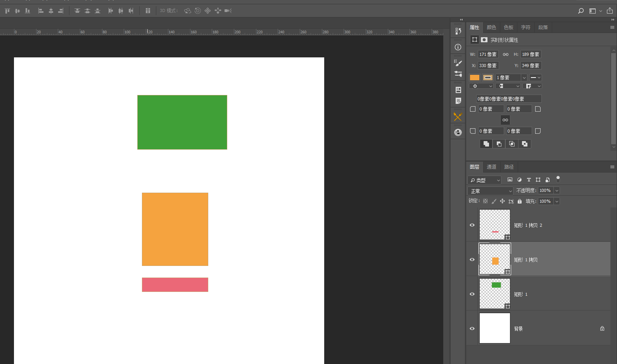Viewport: 617px width, 364px height.
Task: Open the Layers panel flyout menu
Action: 612,167
